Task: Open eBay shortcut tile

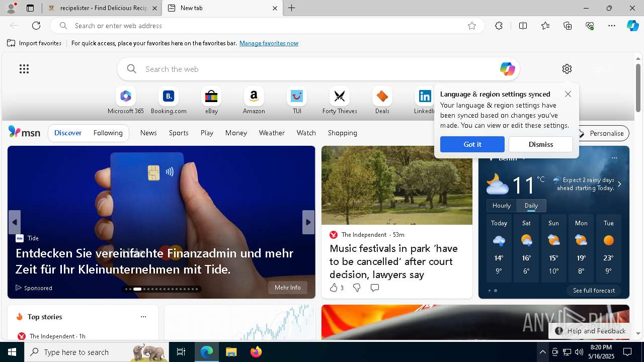Action: tap(211, 101)
